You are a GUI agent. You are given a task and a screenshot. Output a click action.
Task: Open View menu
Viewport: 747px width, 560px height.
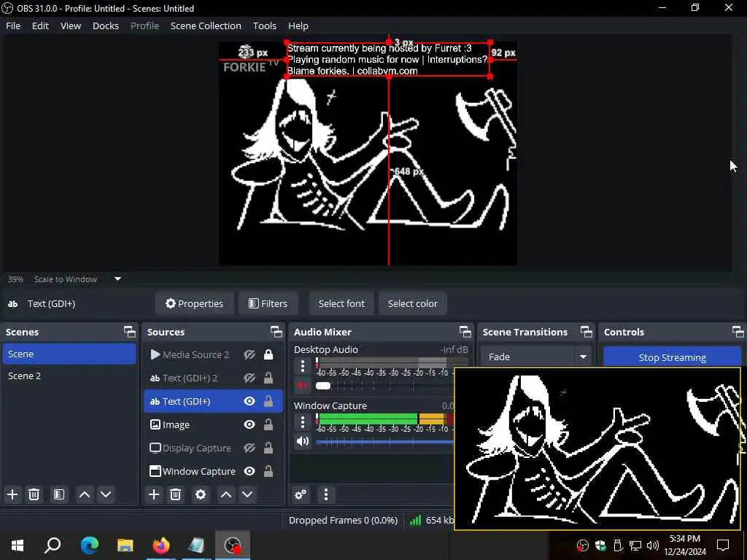tap(71, 26)
